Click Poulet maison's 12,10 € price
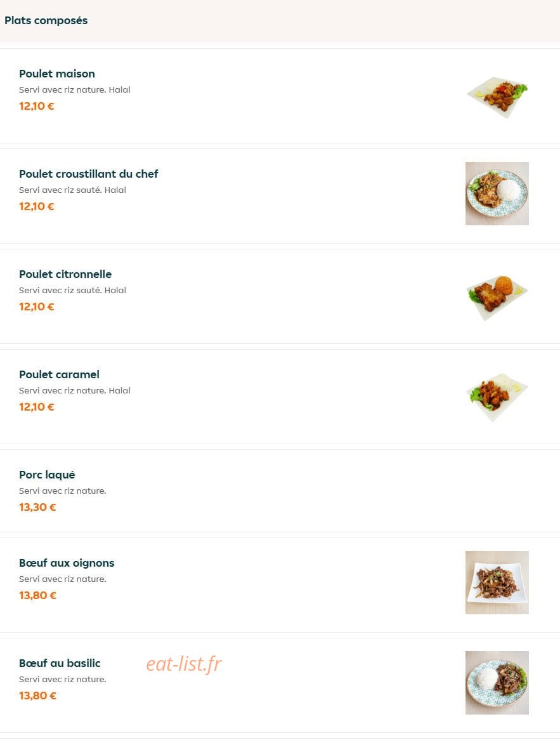Screen dimensions: 560x752 click(x=36, y=107)
